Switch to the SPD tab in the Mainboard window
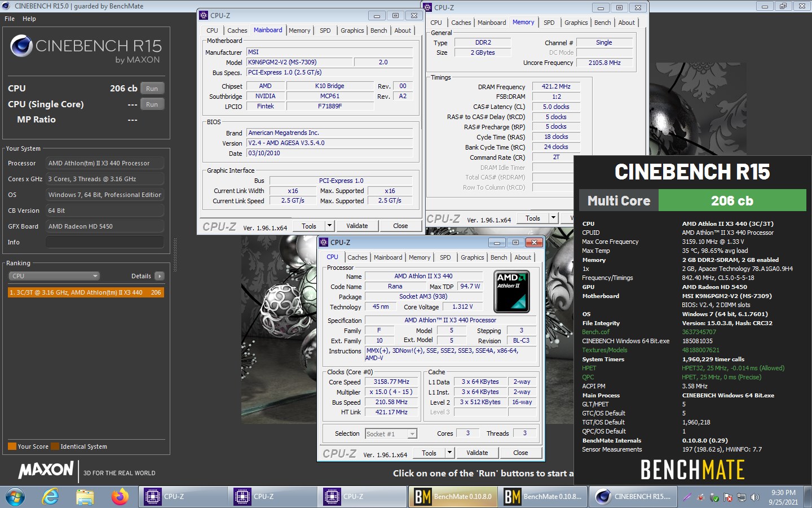The image size is (812, 508). [x=325, y=30]
